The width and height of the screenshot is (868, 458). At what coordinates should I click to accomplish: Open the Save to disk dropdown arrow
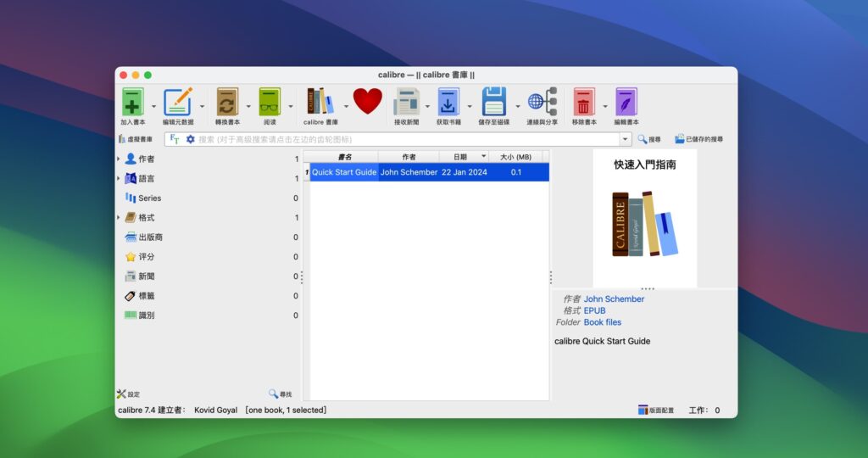[x=518, y=106]
